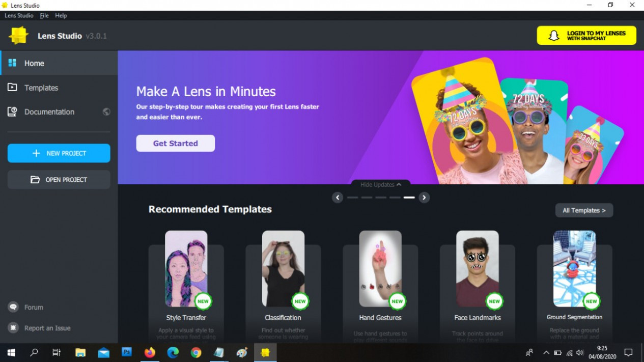Click the globe icon beside Documentation
Screen dimensions: 644x362
pos(106,112)
